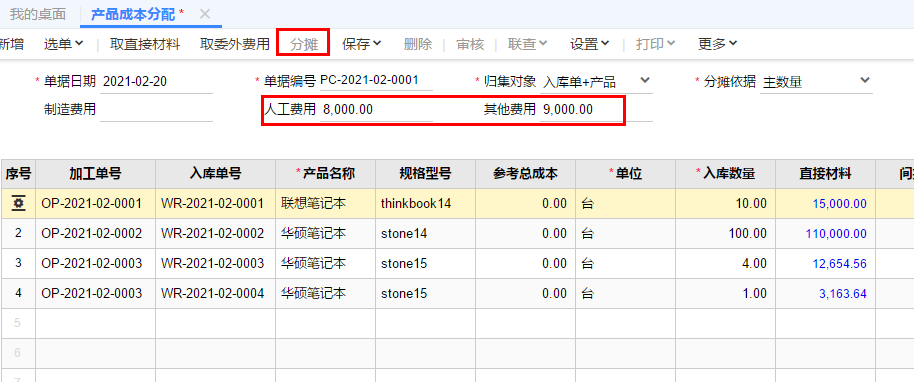This screenshot has height=382, width=914.
Task: Select cell WR-2021-02-0002
Action: (216, 234)
